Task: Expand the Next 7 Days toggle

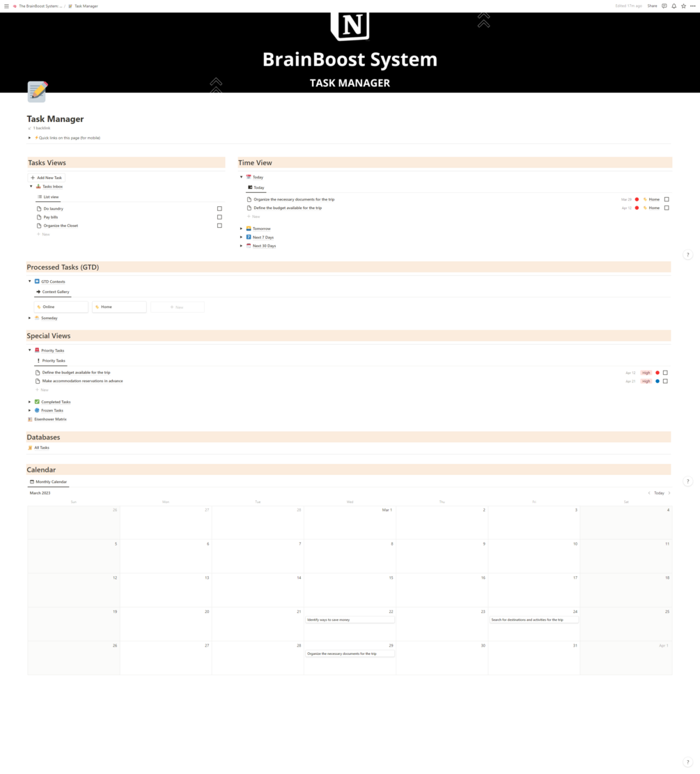Action: tap(242, 237)
